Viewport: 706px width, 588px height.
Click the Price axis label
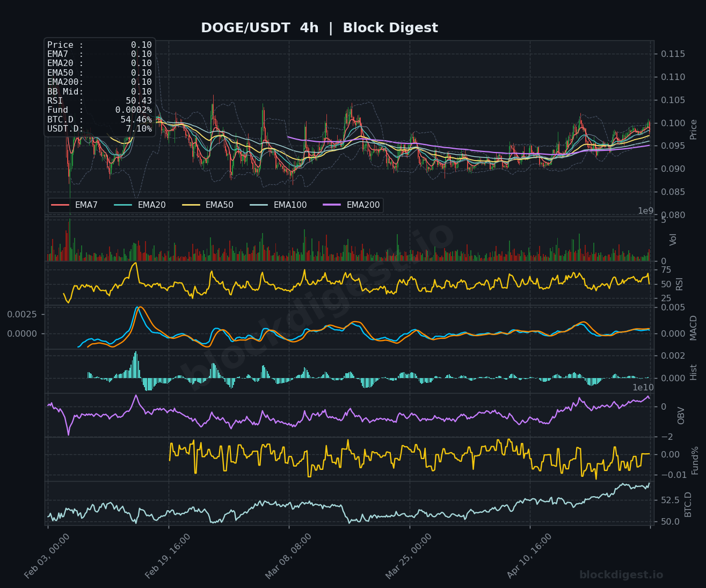693,129
